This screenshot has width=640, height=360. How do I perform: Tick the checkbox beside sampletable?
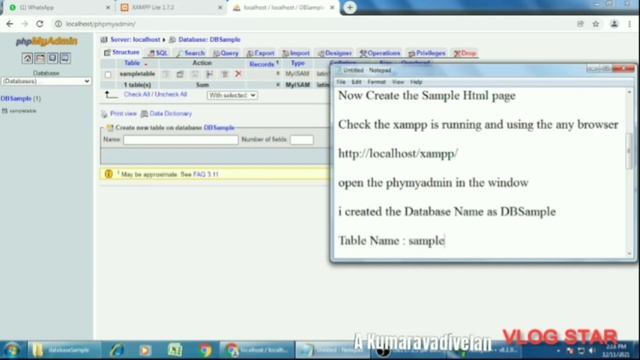click(x=108, y=75)
